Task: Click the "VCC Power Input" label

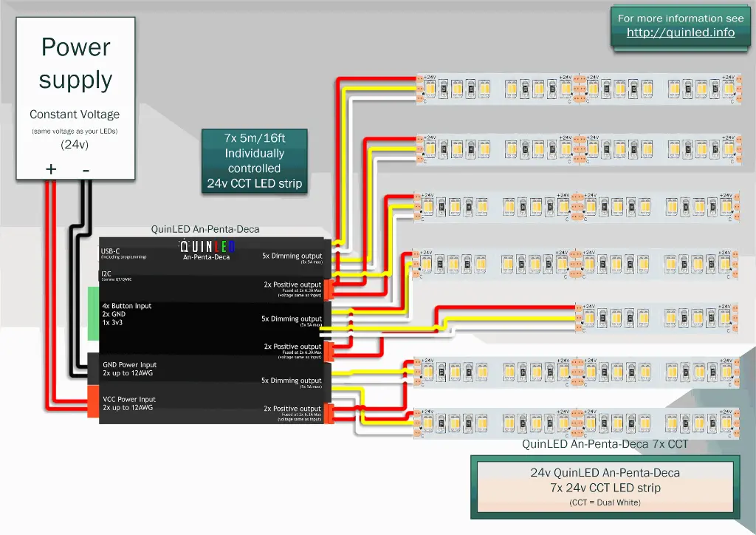Action: tap(129, 400)
